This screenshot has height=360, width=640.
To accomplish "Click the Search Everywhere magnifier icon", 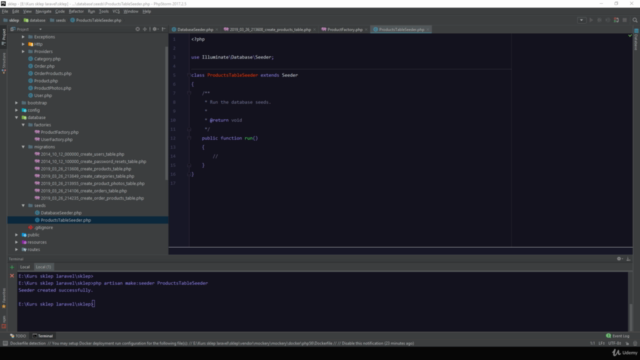I will (x=635, y=20).
